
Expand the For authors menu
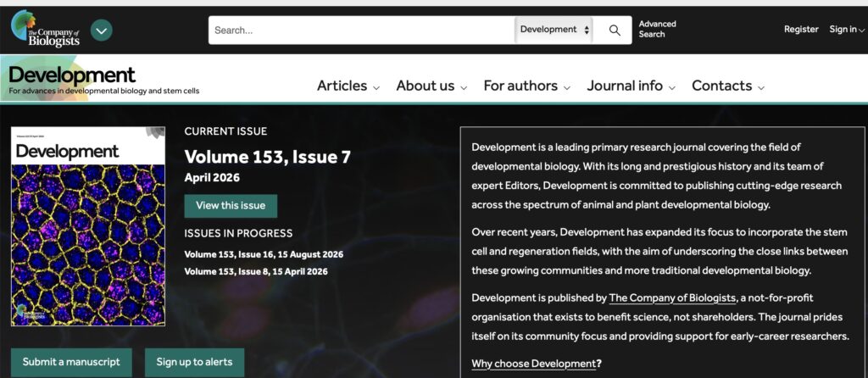click(526, 86)
